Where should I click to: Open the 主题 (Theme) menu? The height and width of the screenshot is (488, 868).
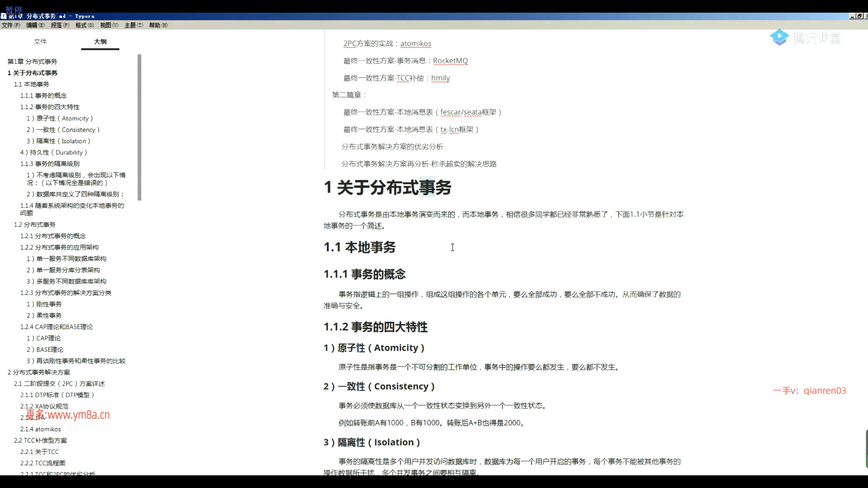tap(133, 25)
